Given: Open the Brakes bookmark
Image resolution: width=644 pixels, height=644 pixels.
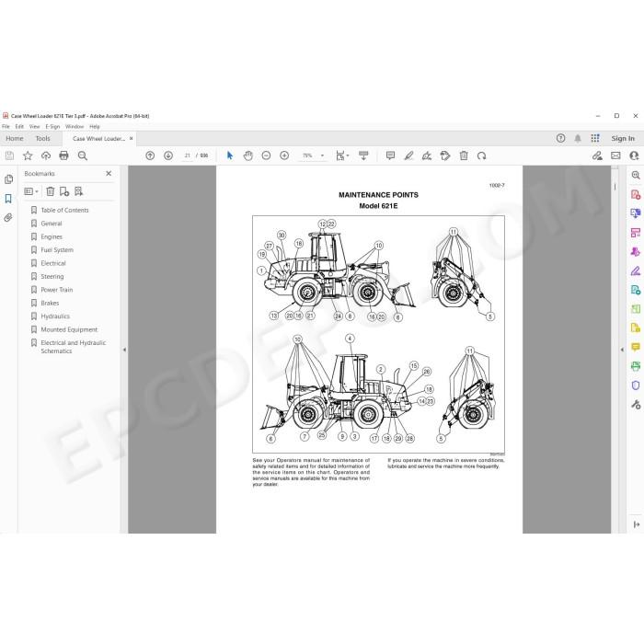Looking at the screenshot, I should pyautogui.click(x=50, y=303).
